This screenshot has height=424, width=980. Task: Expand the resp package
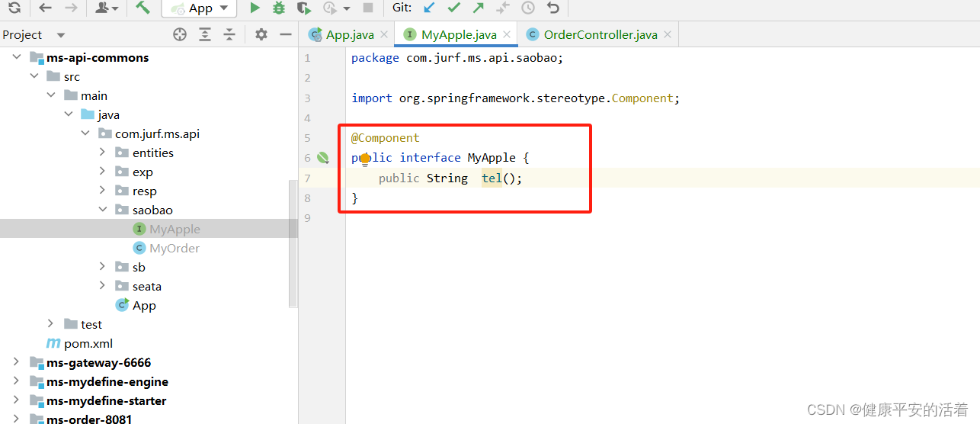pos(102,191)
